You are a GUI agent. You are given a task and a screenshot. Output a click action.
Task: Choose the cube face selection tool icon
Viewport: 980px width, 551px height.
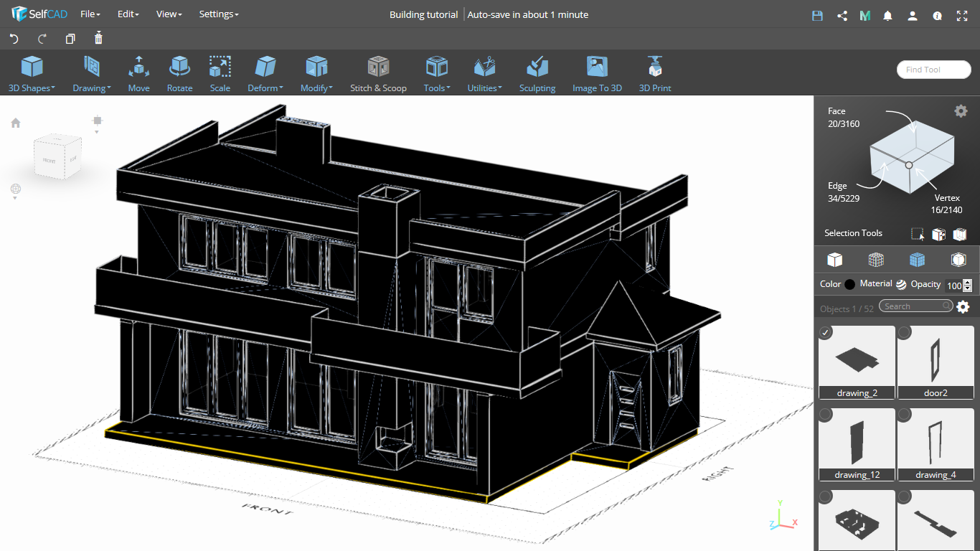(938, 234)
